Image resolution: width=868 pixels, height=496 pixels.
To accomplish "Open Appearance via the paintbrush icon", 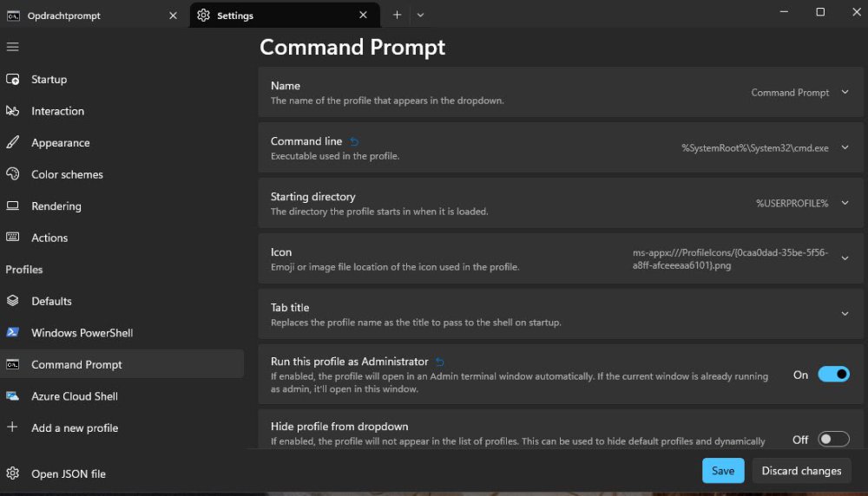I will (x=13, y=142).
